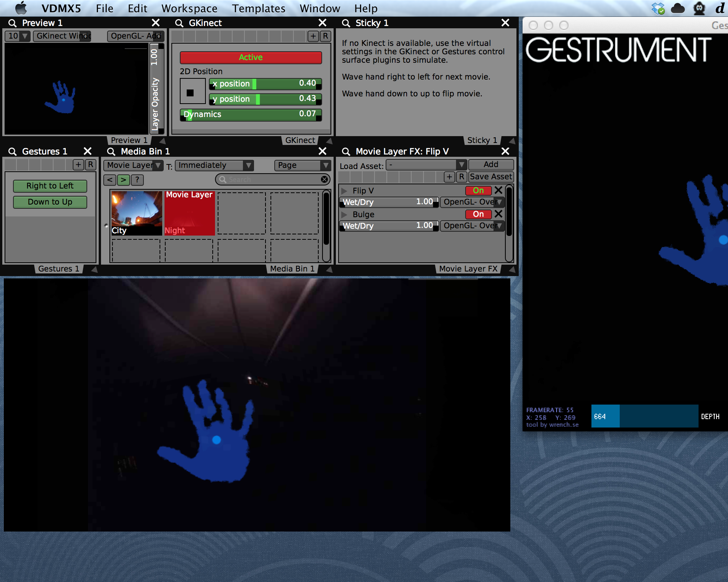Expand the Bulge effect disclosure triangle
Screen dimensions: 728x582
(344, 214)
